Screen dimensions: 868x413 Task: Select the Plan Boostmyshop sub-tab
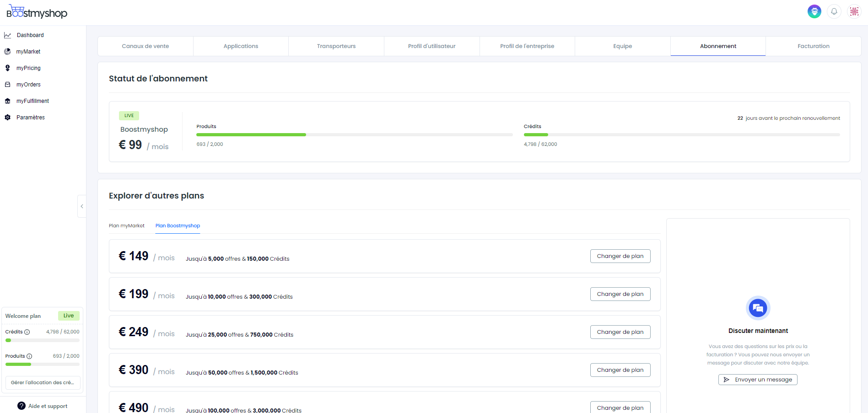[x=178, y=226]
